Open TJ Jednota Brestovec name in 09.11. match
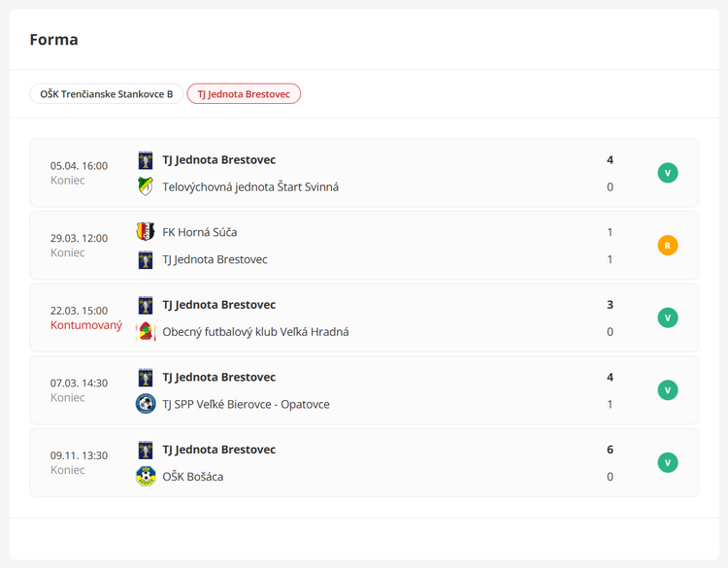The image size is (728, 568). point(218,450)
